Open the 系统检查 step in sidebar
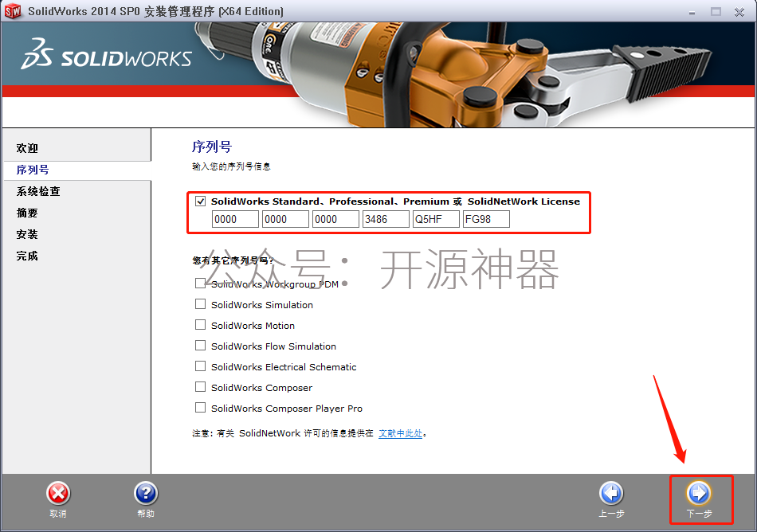Viewport: 757px width, 532px height. [x=38, y=191]
